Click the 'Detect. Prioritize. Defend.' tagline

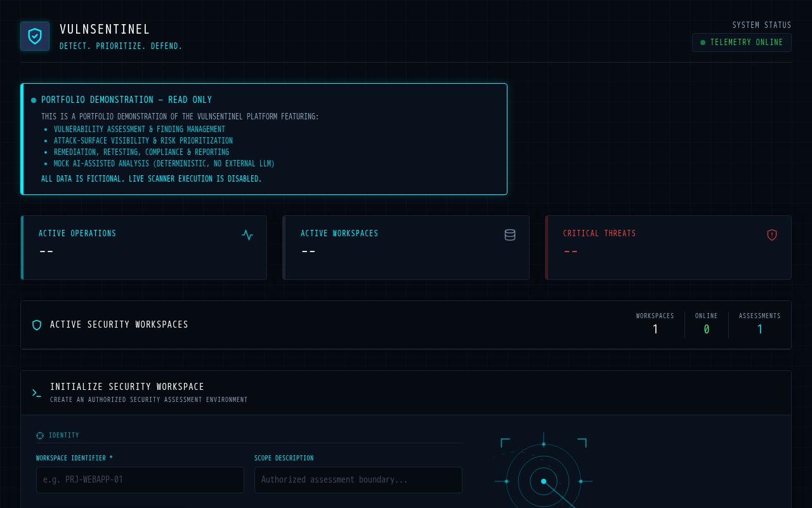(121, 46)
